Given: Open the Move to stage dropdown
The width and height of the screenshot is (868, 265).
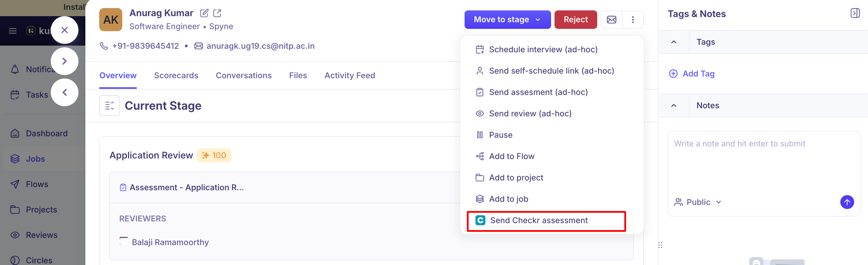Looking at the screenshot, I should (x=508, y=20).
